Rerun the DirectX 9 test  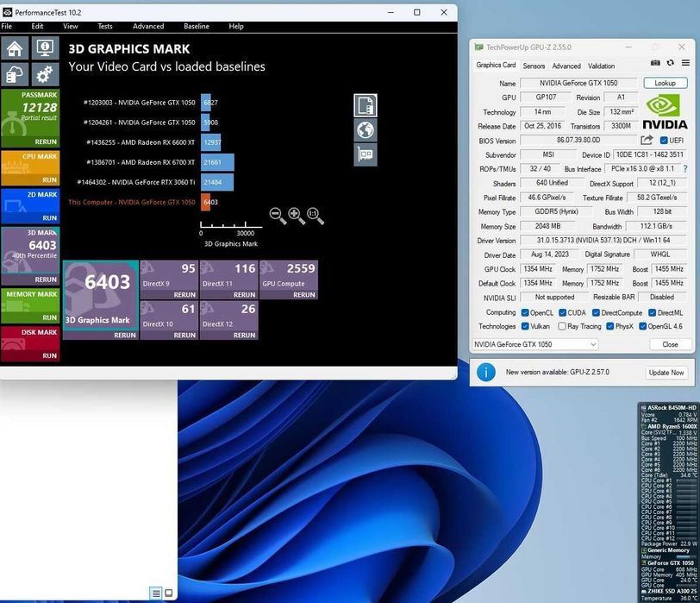[184, 295]
